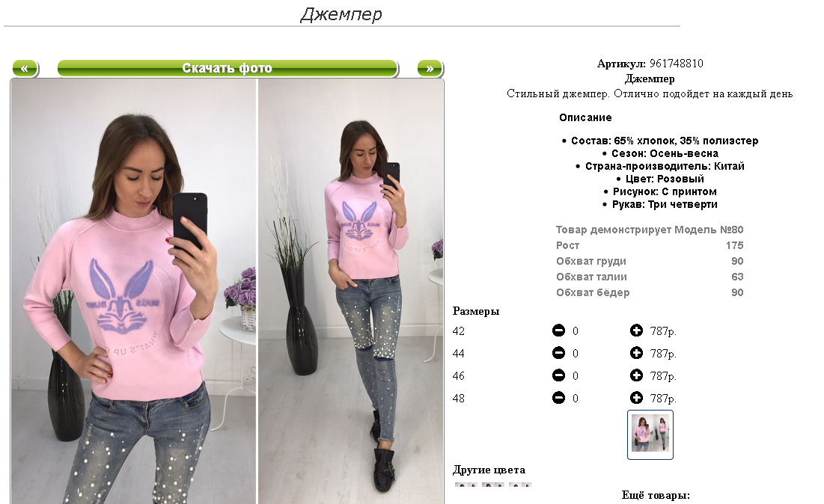
Task: Click the quantity value for size 44
Action: point(576,354)
